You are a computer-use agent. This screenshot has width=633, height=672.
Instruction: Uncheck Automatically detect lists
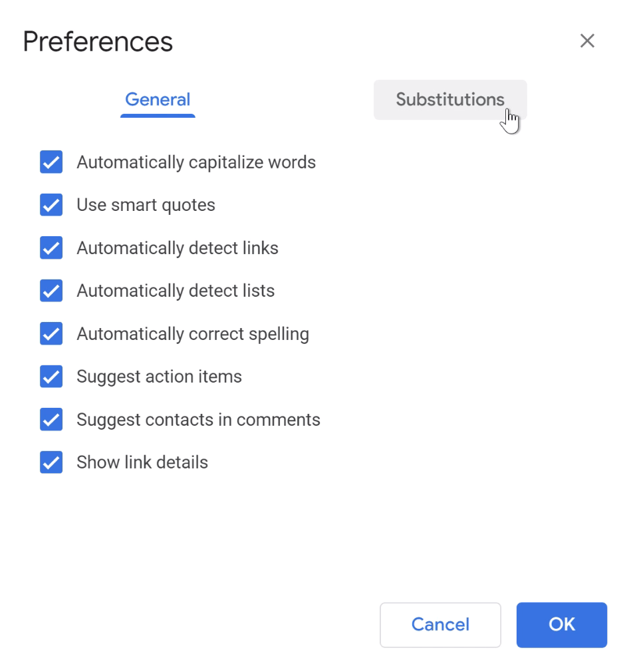tap(51, 291)
